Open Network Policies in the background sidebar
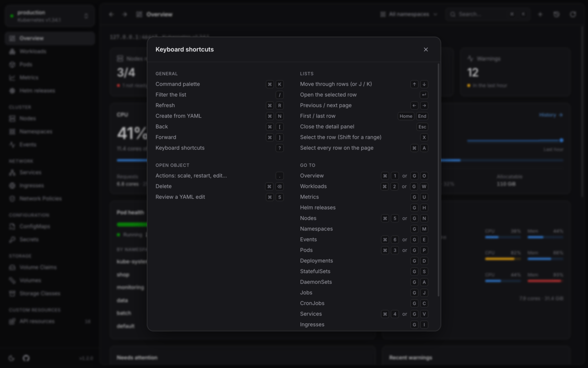 tap(50, 199)
